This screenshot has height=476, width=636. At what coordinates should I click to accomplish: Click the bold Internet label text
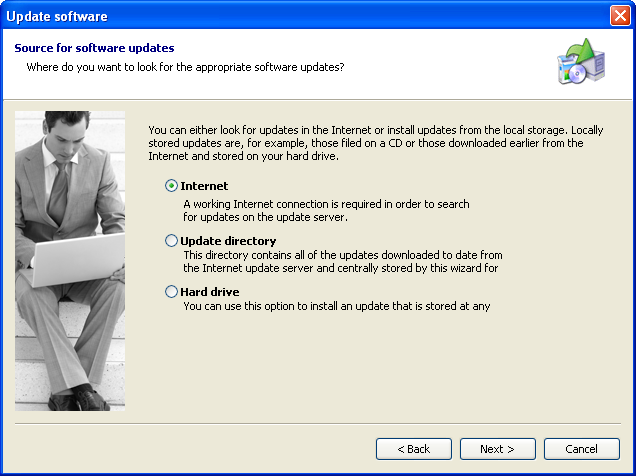(x=204, y=186)
